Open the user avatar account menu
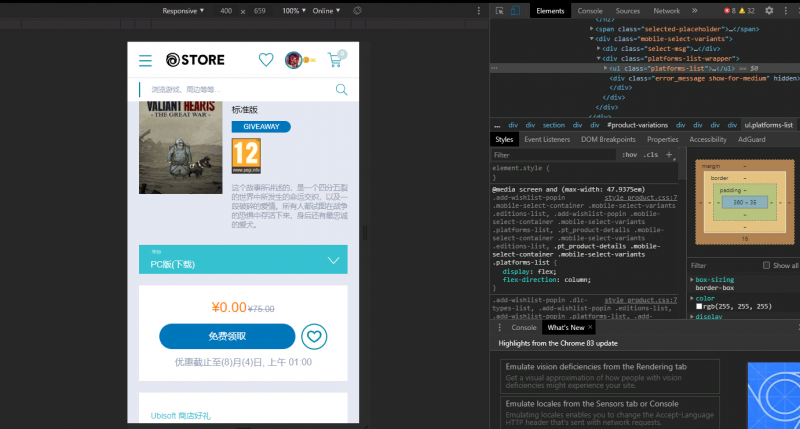800x429 pixels. [x=293, y=60]
